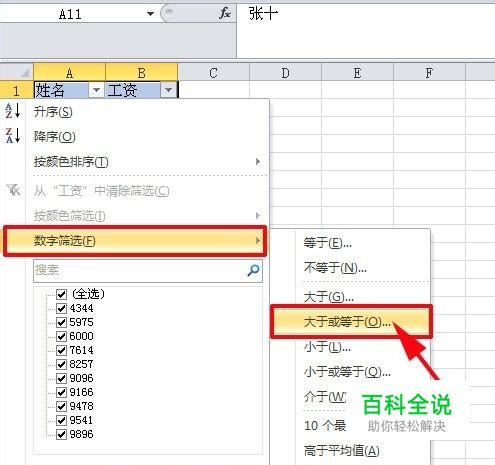This screenshot has width=495, height=465.
Task: Uncheck the 6000 checkbox
Action: 61,336
